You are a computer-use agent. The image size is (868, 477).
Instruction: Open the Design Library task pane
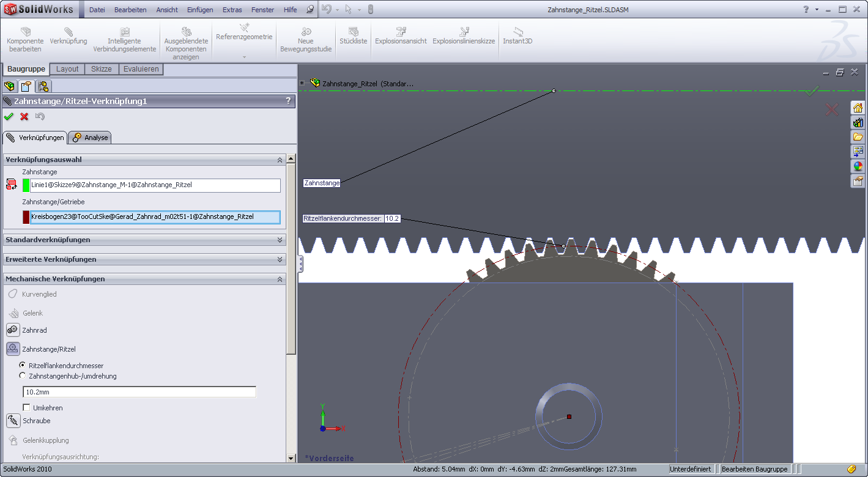point(858,122)
